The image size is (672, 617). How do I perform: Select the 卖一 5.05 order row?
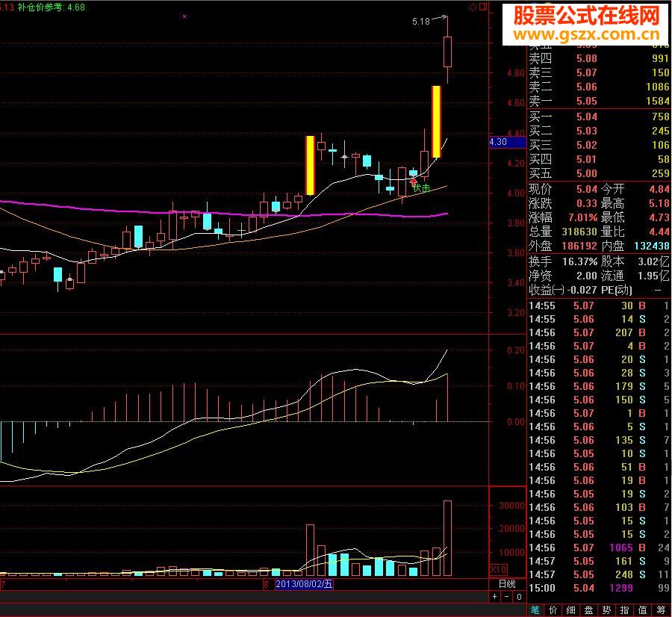click(599, 101)
